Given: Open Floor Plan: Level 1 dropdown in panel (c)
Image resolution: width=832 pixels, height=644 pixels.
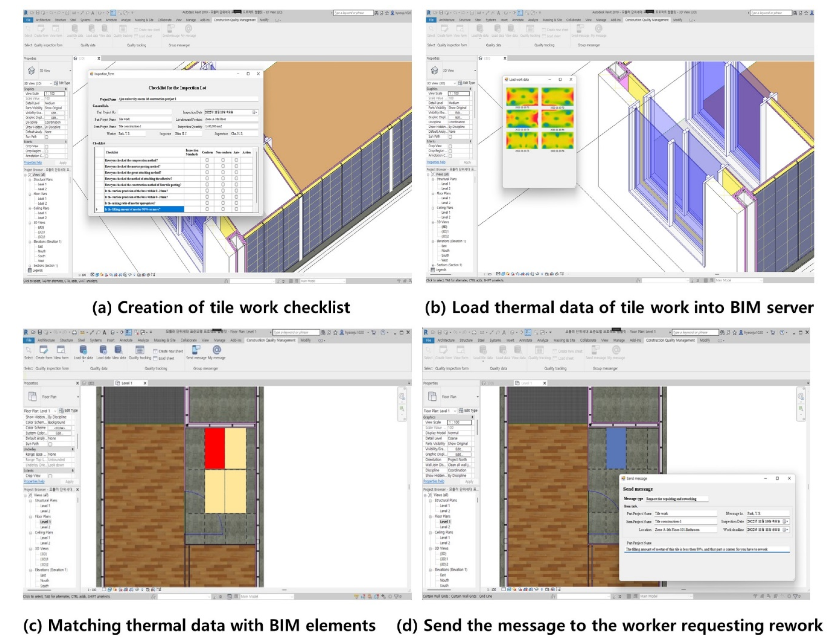Looking at the screenshot, I should click(55, 411).
